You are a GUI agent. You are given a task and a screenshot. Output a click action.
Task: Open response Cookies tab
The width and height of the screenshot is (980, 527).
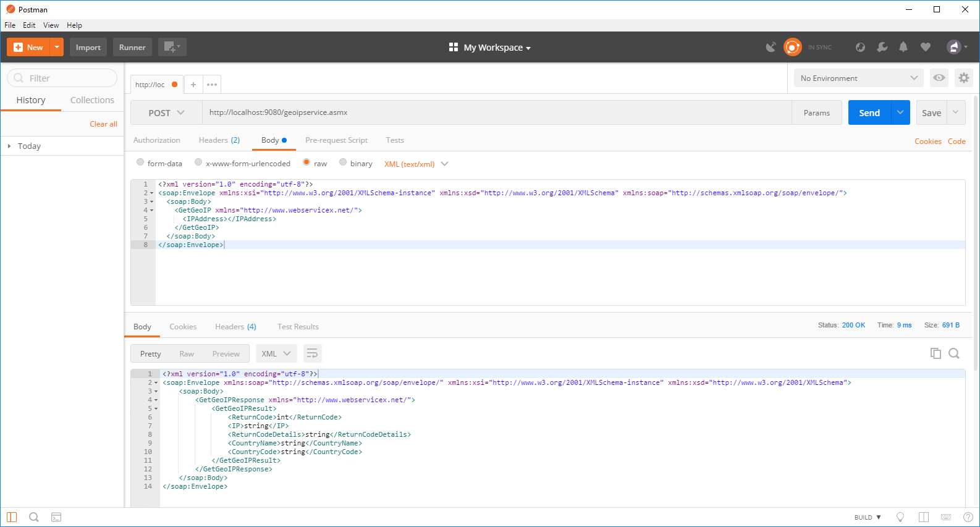pyautogui.click(x=183, y=327)
